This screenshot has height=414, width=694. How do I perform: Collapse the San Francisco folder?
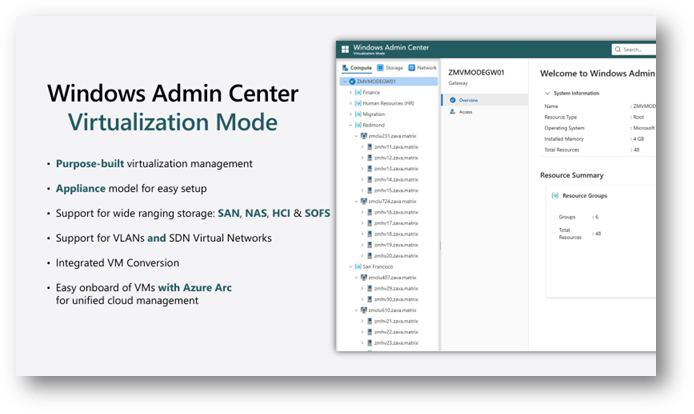349,267
